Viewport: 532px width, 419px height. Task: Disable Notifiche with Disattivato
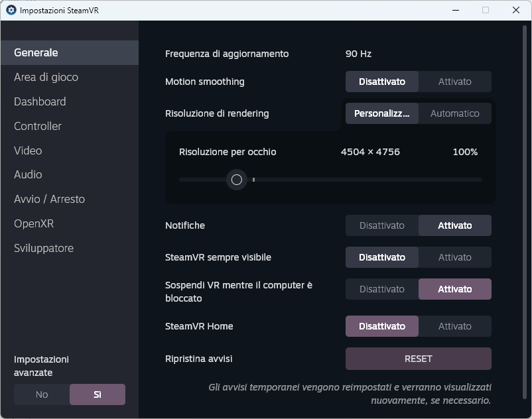tap(382, 225)
